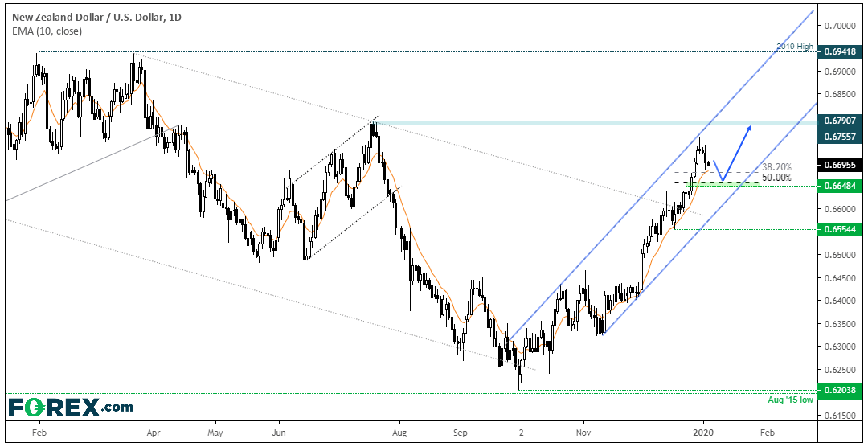Click the Aug '15 low annotation
The height and width of the screenshot is (447, 868).
792,400
